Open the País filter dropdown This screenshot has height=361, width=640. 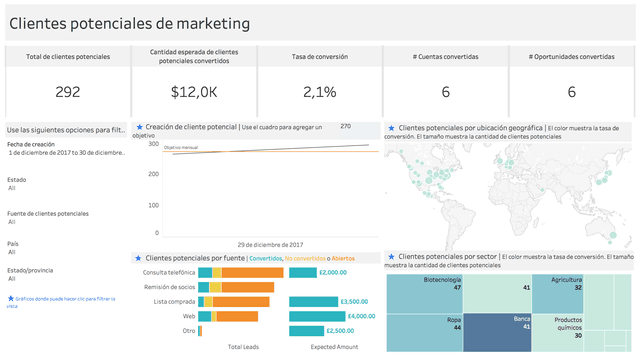(x=12, y=252)
